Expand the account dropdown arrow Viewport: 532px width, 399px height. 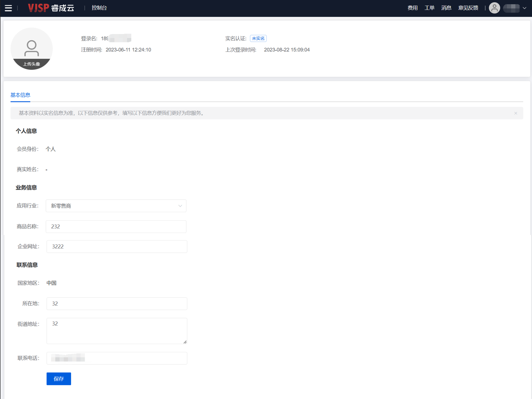coord(525,8)
